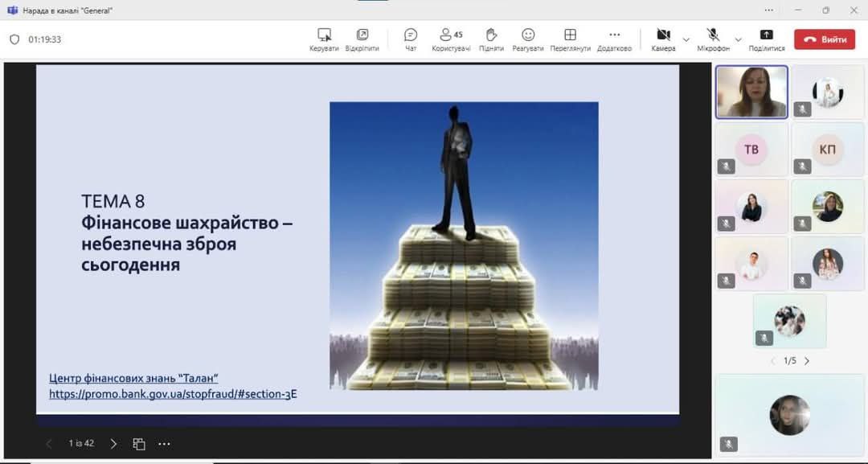Open Додатково more options

click(x=614, y=40)
